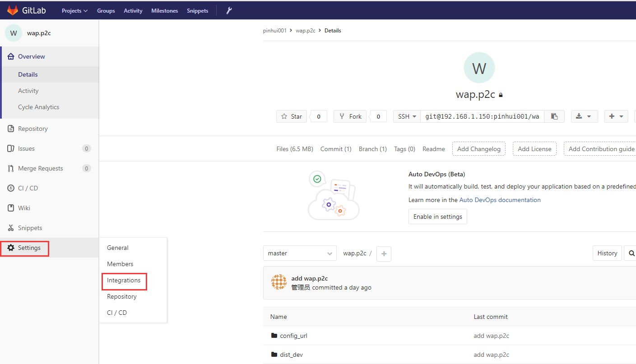Image resolution: width=636 pixels, height=364 pixels.
Task: Click the Settings gear icon in sidebar
Action: 11,248
